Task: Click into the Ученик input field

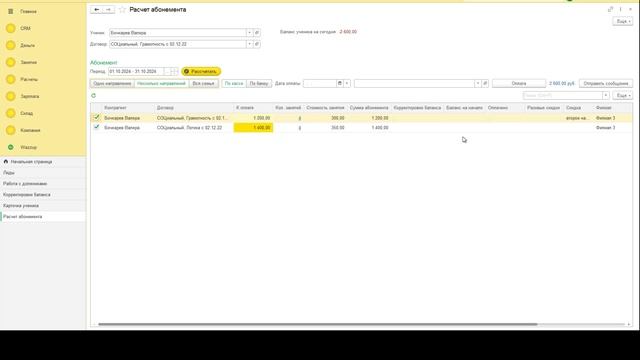Action: (x=178, y=33)
